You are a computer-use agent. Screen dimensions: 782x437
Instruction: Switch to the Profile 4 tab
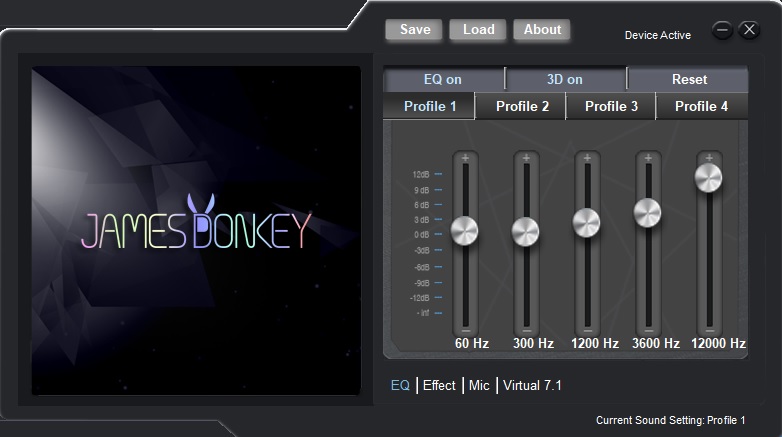(701, 106)
